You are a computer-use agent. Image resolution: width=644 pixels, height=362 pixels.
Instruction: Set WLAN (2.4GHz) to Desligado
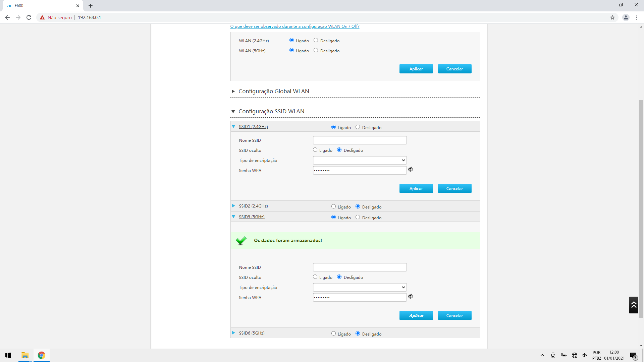(316, 40)
